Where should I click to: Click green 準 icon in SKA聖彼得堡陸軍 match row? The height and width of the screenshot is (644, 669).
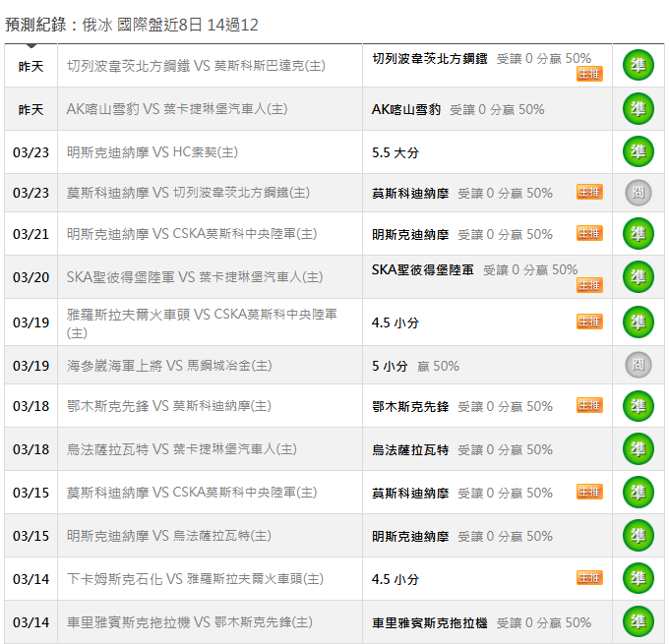(x=639, y=277)
